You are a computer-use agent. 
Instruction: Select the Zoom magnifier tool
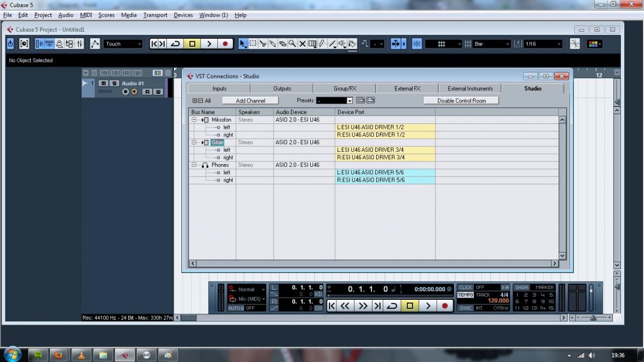tap(292, 44)
